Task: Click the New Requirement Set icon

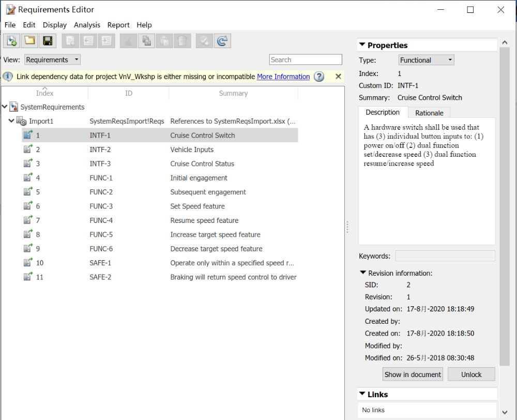Action: (12, 41)
